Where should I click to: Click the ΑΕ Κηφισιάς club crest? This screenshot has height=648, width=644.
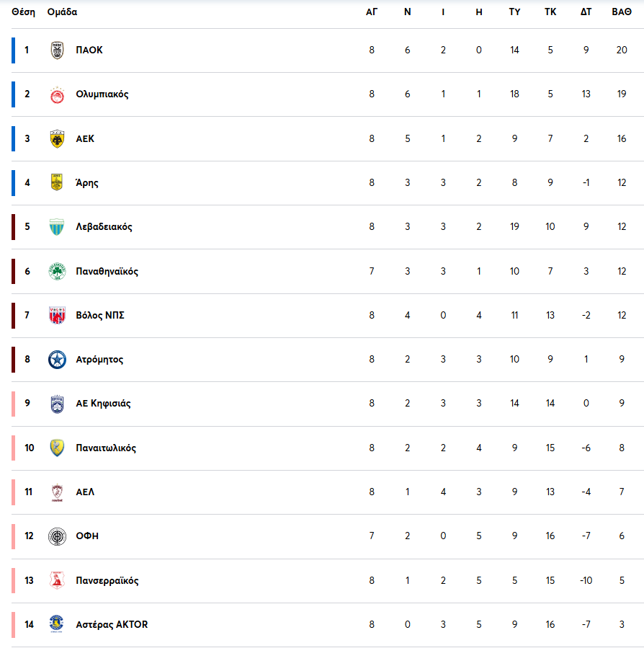point(57,404)
